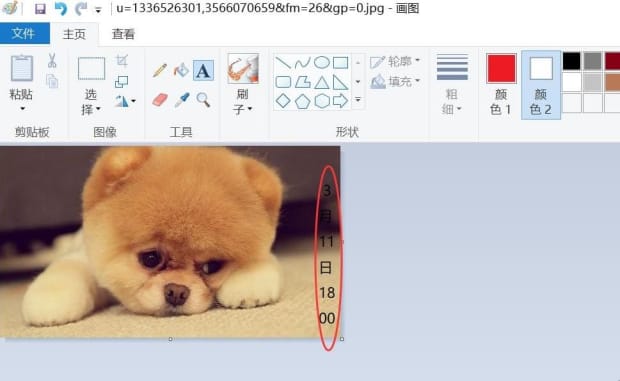The height and width of the screenshot is (381, 620).
Task: Select the Magnifier tool
Action: tap(203, 100)
